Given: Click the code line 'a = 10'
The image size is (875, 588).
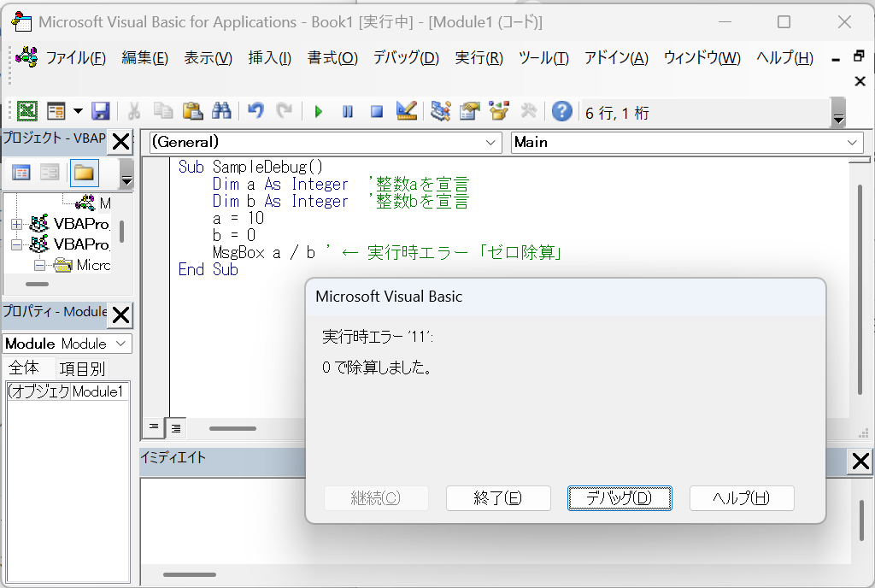Looking at the screenshot, I should point(238,218).
